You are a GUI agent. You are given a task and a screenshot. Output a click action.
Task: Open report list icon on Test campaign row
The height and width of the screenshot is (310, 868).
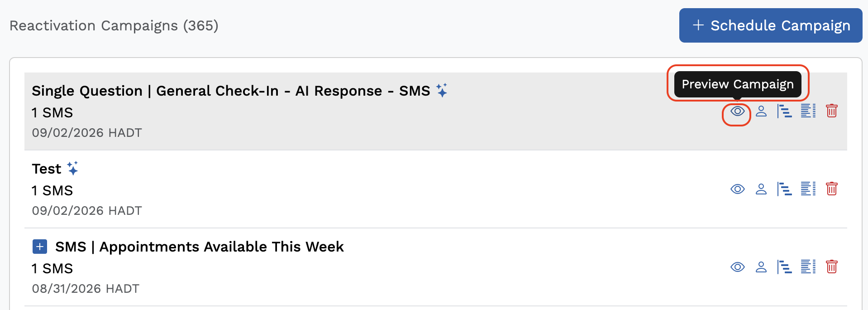(808, 189)
